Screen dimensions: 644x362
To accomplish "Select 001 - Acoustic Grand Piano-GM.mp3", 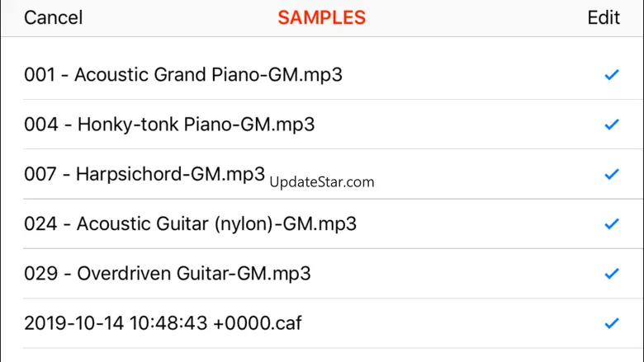I will click(183, 75).
